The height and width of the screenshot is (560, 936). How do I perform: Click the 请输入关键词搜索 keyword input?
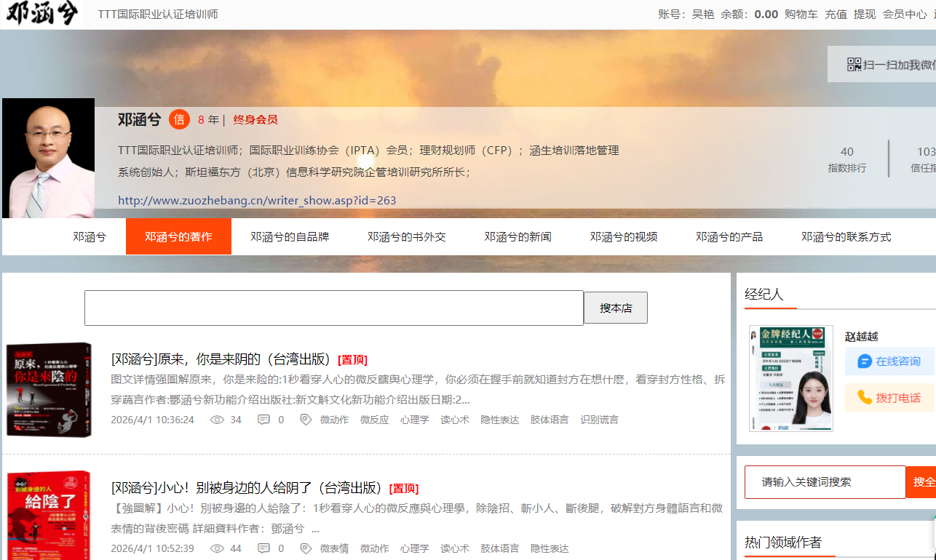click(x=825, y=482)
